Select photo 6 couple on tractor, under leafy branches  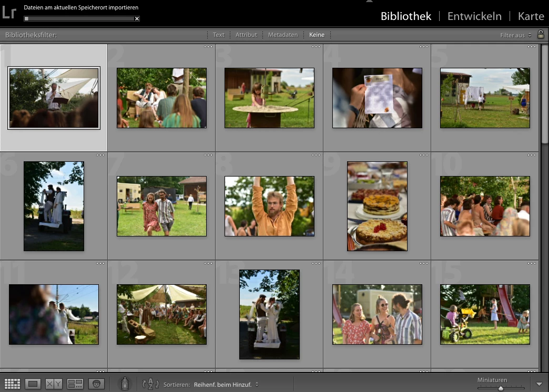coord(54,206)
